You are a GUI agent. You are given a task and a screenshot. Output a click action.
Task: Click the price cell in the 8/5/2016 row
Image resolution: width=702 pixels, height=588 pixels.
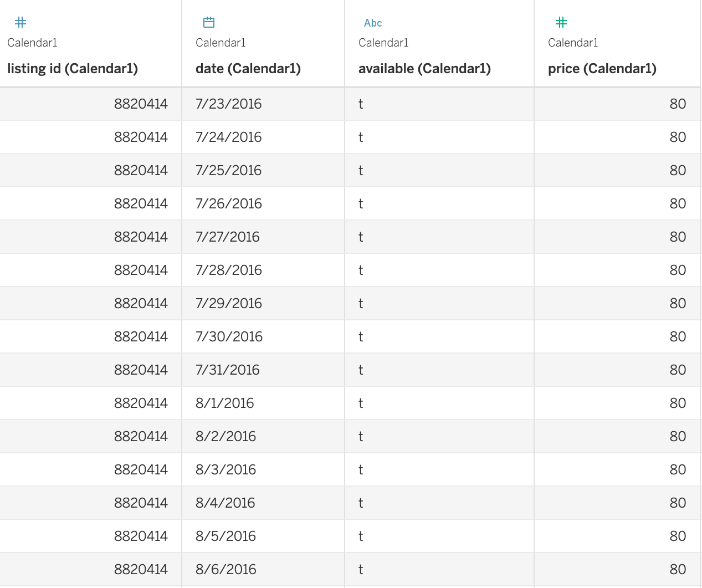(678, 536)
